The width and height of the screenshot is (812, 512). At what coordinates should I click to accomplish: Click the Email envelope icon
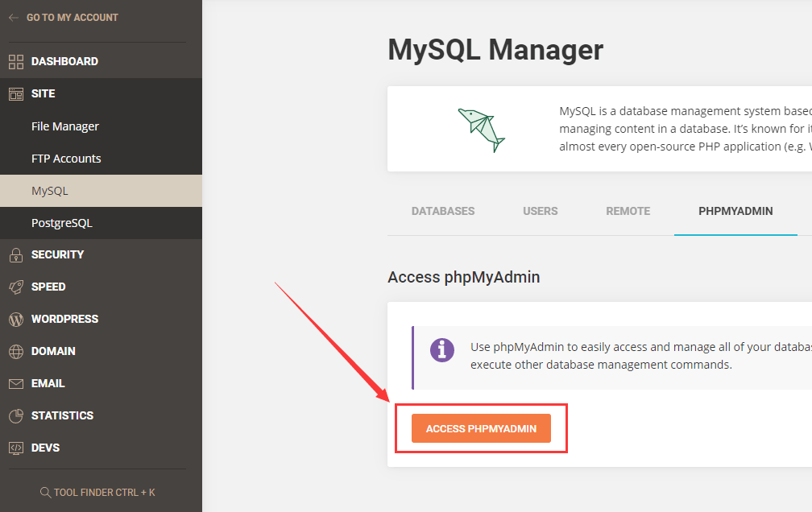(16, 384)
